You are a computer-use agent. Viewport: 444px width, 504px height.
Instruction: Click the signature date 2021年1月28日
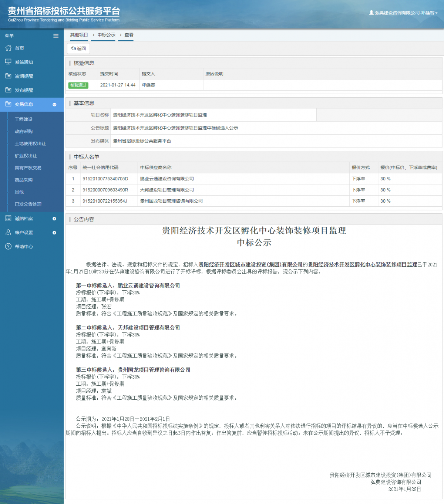point(405,489)
